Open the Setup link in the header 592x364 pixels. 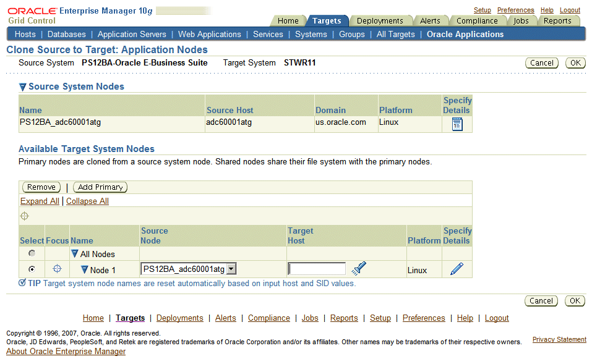click(483, 10)
